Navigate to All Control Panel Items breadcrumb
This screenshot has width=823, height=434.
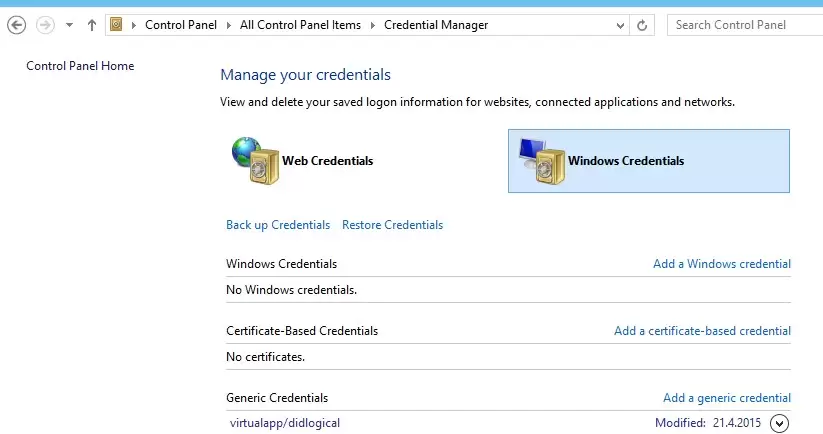coord(300,25)
